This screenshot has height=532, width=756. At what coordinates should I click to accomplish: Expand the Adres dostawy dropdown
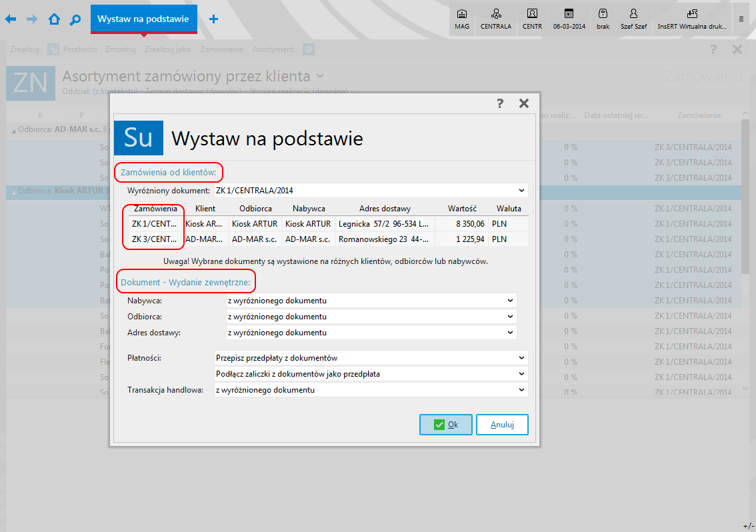(x=510, y=333)
